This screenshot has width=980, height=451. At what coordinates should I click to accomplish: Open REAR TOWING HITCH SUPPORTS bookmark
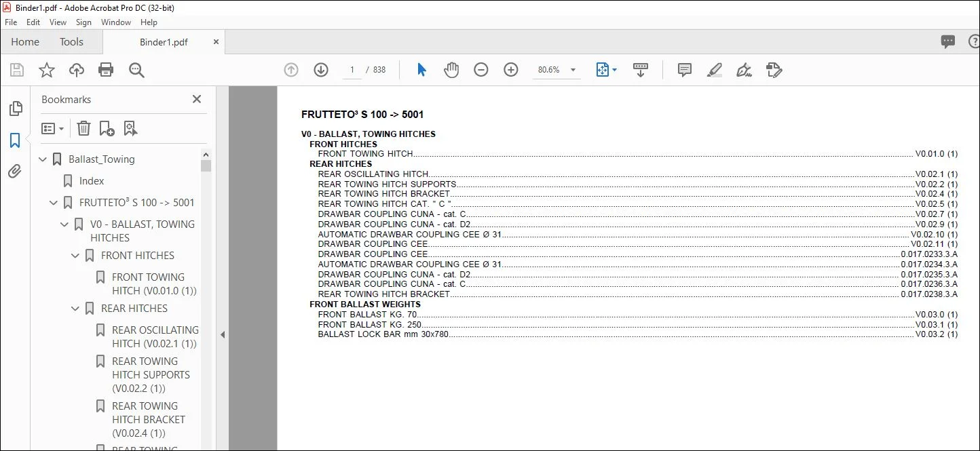[151, 375]
